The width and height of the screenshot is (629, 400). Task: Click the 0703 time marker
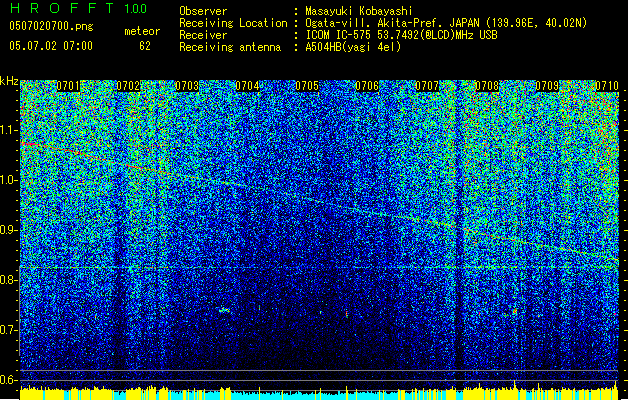click(x=187, y=86)
